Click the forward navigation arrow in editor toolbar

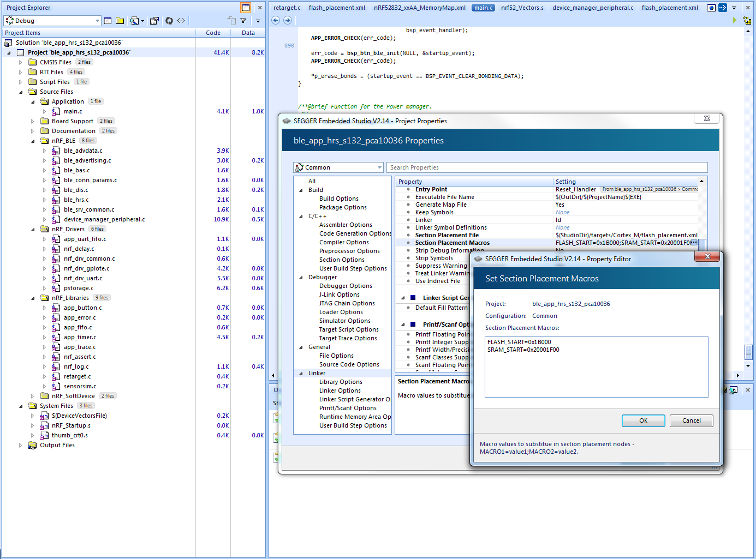288,20
